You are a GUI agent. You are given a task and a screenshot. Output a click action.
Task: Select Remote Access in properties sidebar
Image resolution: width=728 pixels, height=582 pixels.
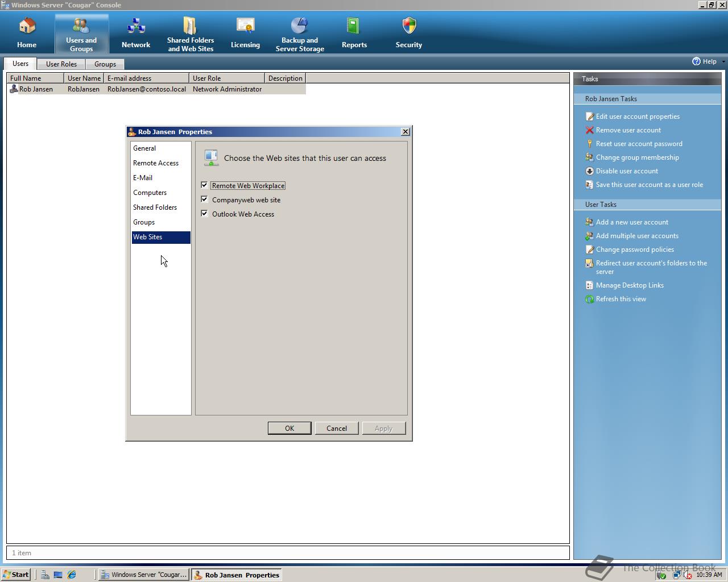click(161, 163)
